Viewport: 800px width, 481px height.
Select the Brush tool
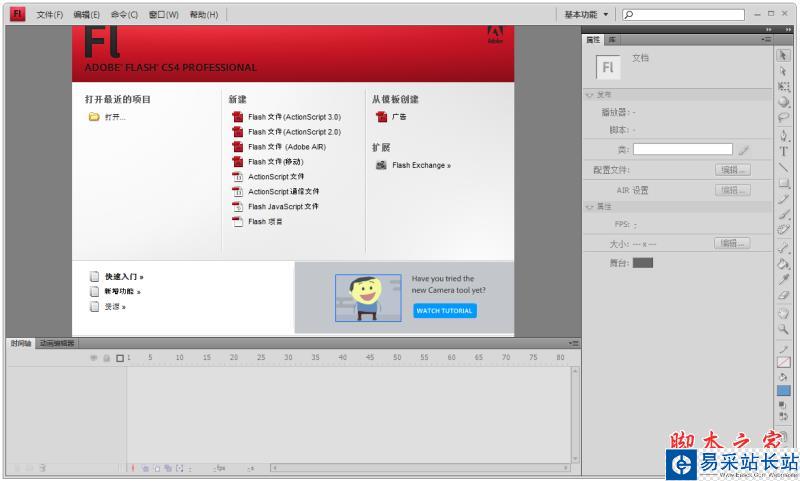783,215
